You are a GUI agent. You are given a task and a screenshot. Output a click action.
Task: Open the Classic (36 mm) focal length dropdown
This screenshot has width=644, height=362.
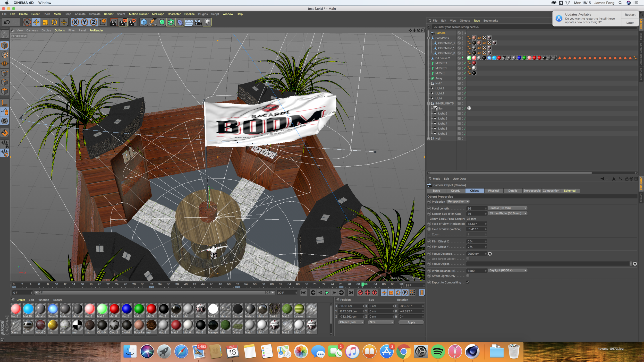tap(507, 208)
